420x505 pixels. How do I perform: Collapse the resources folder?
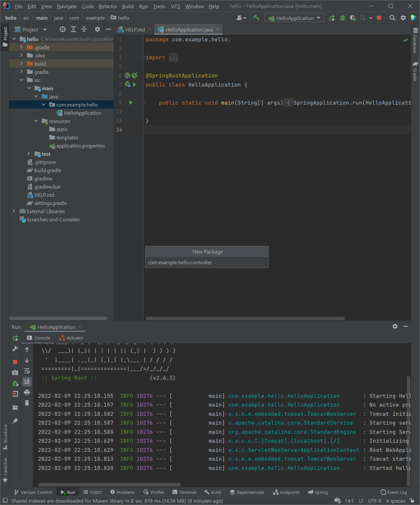36,121
